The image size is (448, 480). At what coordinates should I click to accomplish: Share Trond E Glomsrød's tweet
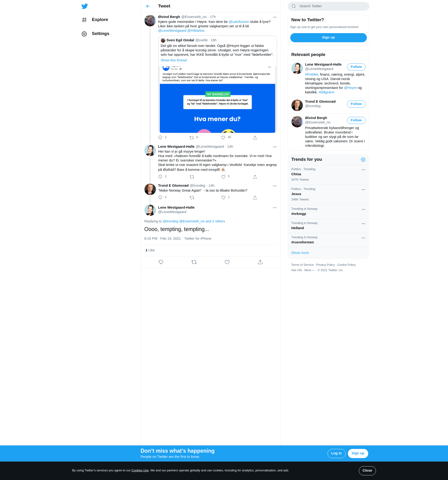(x=255, y=197)
